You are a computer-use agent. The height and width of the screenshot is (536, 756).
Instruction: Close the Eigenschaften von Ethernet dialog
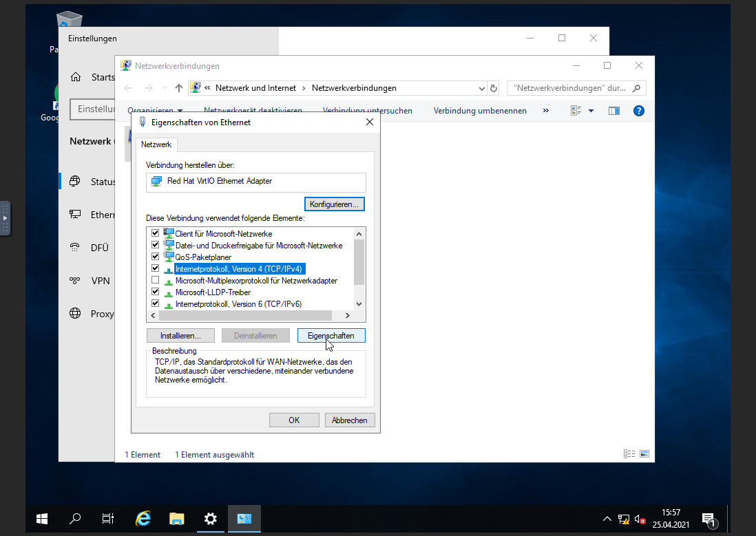click(370, 122)
